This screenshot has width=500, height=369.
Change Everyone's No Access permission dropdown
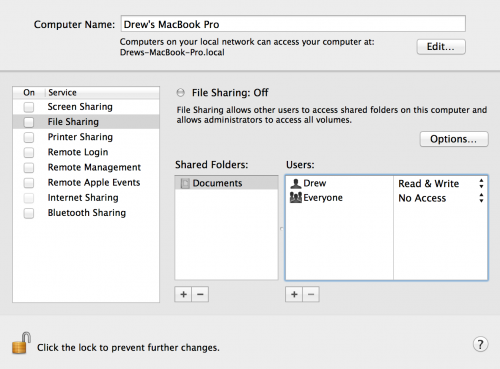[x=441, y=198]
